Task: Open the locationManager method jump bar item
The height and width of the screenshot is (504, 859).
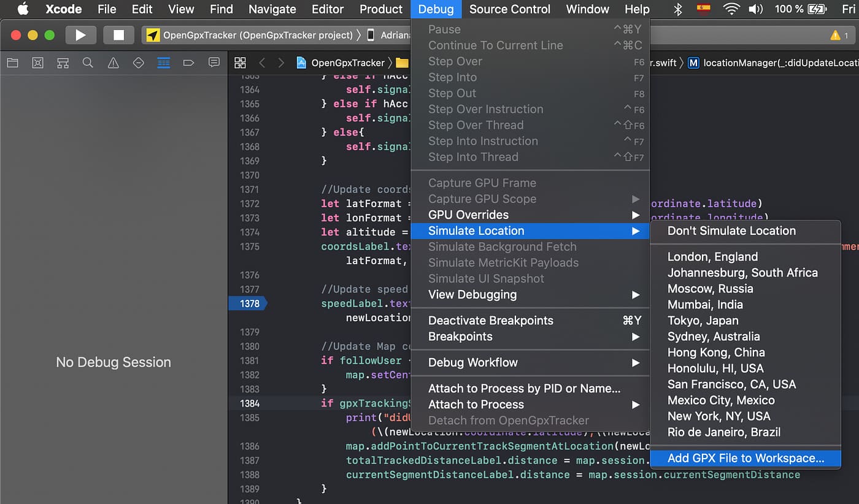Action: 773,63
